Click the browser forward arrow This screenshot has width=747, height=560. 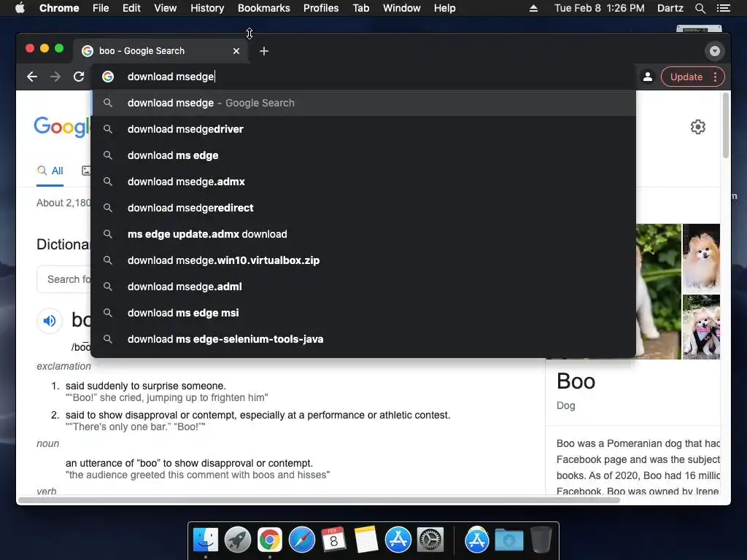[x=55, y=77]
